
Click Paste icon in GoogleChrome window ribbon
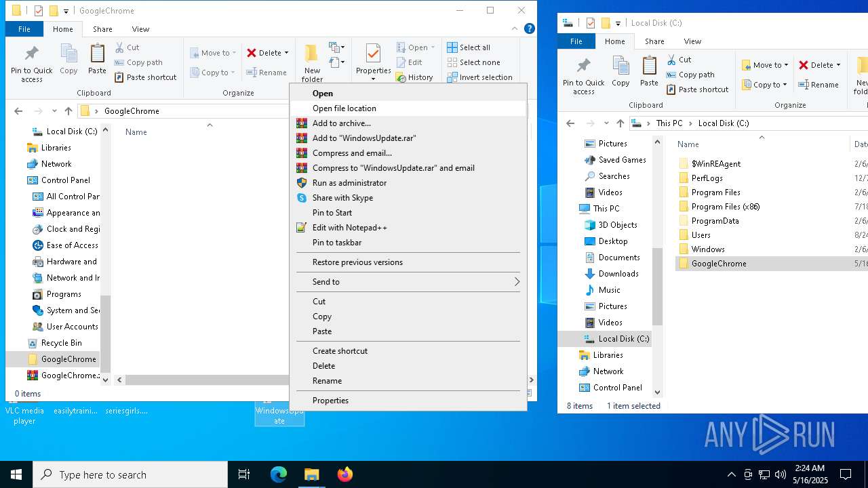point(97,60)
